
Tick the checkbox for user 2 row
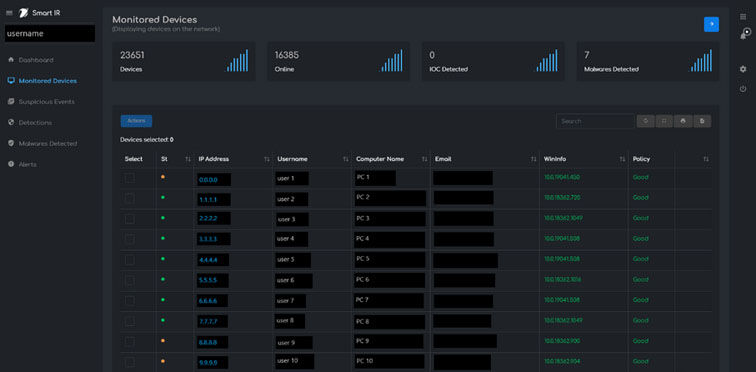(130, 198)
